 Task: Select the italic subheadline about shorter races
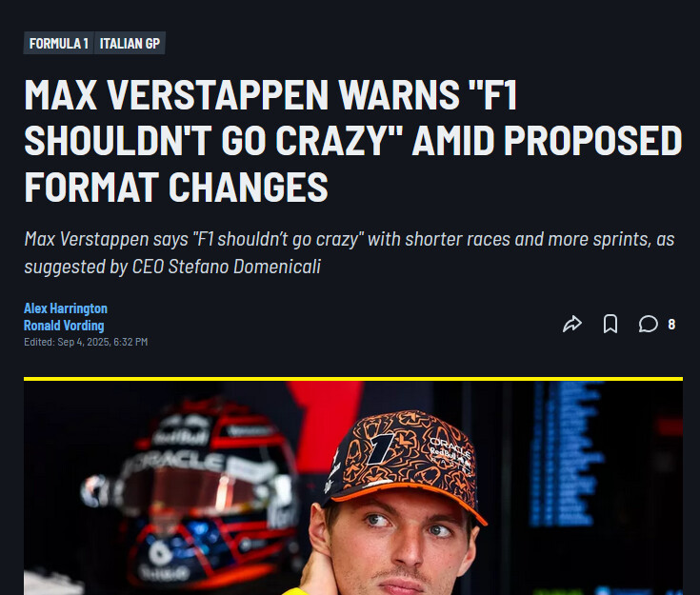tap(350, 252)
